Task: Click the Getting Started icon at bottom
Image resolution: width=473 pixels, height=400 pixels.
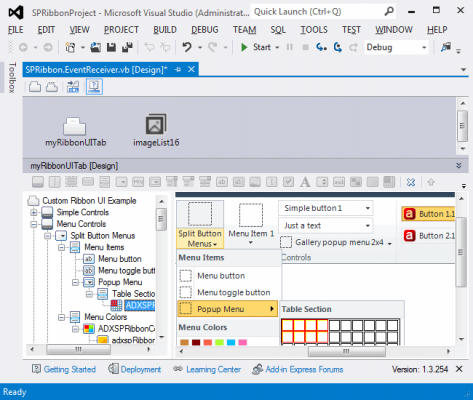Action: tap(36, 369)
